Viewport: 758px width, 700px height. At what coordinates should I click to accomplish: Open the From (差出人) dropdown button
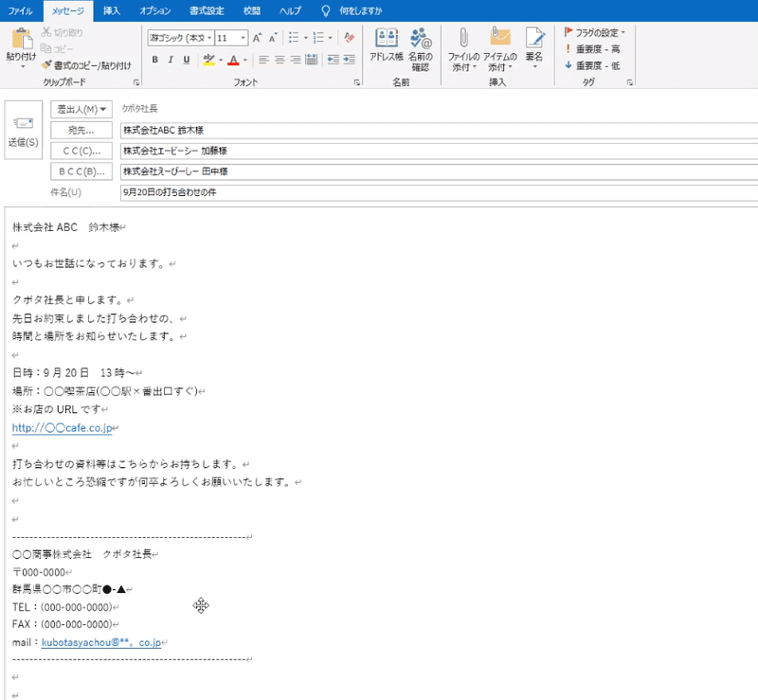pyautogui.click(x=81, y=109)
